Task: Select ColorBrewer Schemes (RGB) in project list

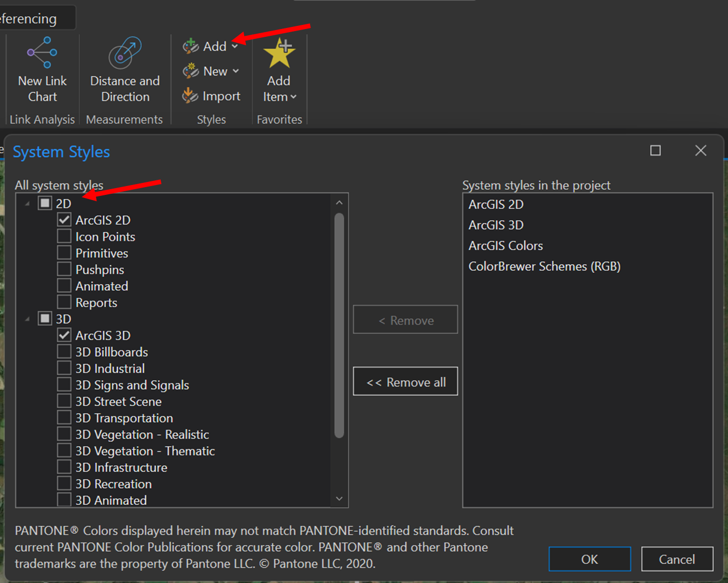Action: pyautogui.click(x=544, y=266)
